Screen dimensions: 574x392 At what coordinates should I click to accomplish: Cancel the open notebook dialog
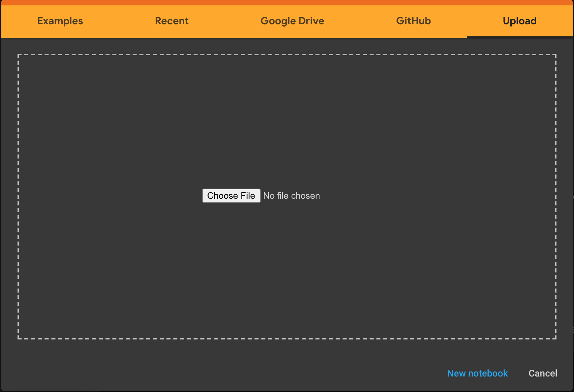(543, 373)
